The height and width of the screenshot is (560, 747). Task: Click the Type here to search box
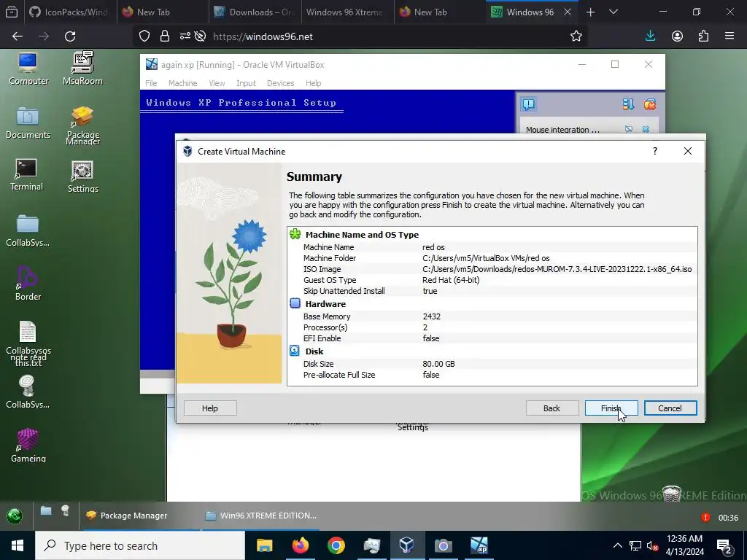tap(140, 545)
